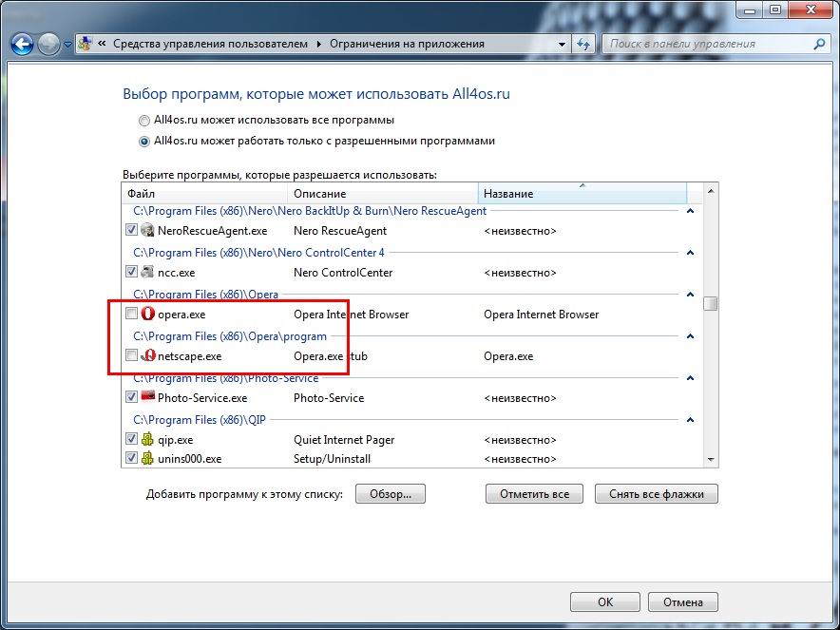The height and width of the screenshot is (630, 840).
Task: Refresh the page with the address bar refresh button
Action: tap(583, 45)
